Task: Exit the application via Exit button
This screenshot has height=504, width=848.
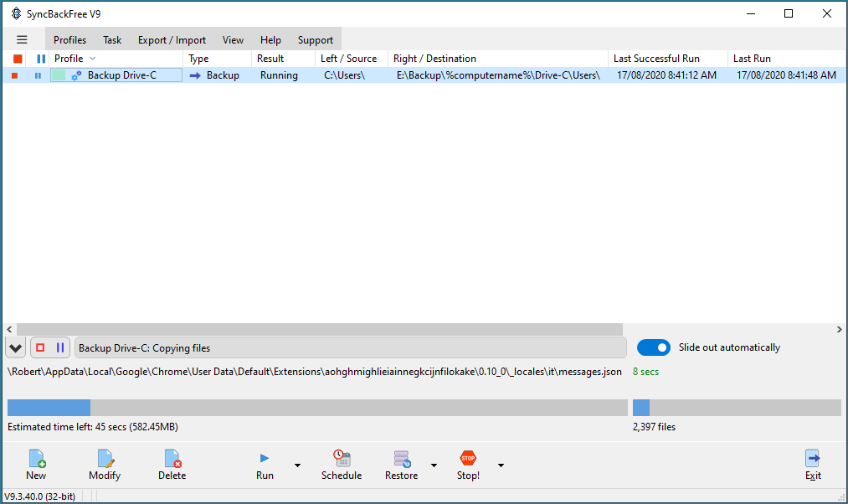Action: pos(813,465)
